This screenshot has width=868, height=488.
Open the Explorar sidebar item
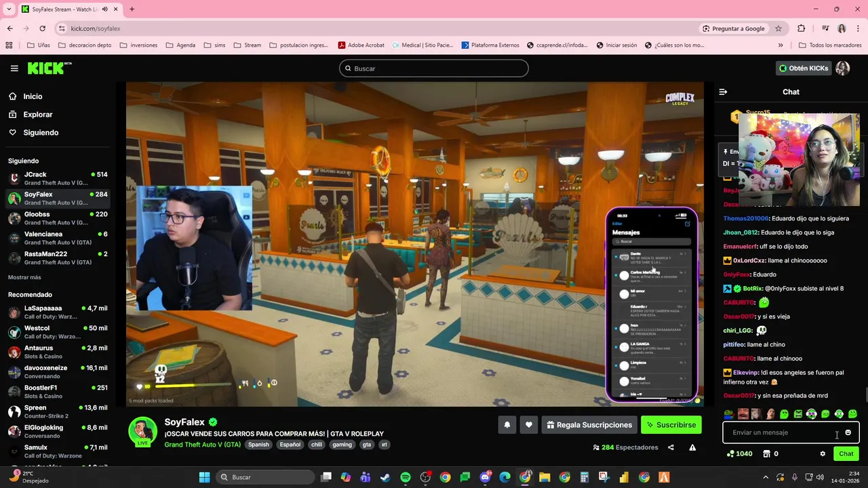click(37, 115)
